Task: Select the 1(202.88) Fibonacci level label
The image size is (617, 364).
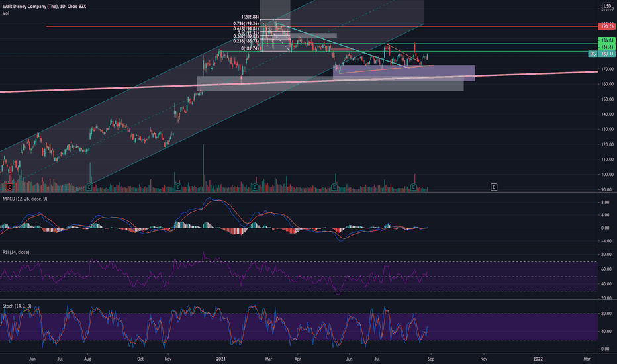Action: 250,17
